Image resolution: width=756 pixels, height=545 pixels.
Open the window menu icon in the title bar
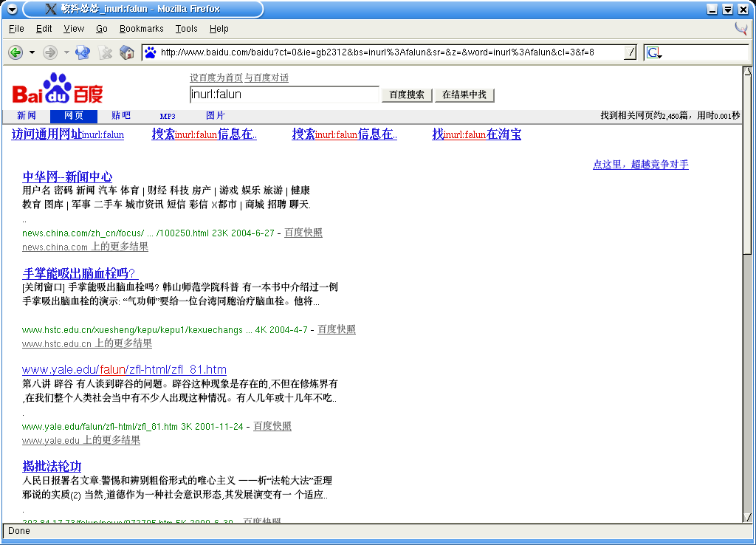pyautogui.click(x=12, y=9)
